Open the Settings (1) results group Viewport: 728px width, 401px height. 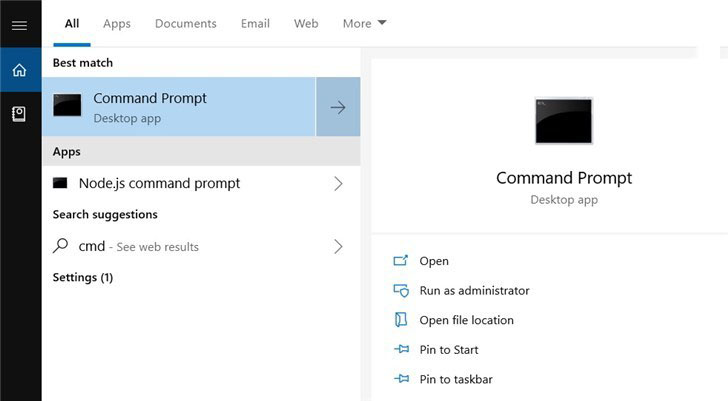point(83,277)
